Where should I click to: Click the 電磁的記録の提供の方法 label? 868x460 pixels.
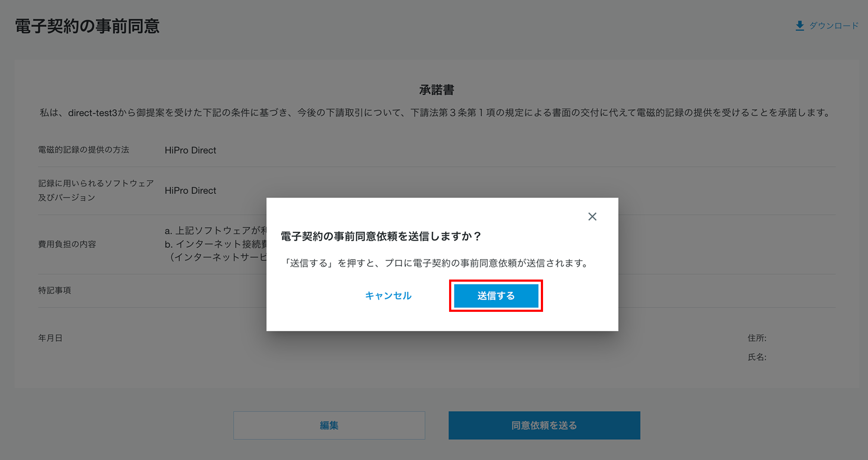click(x=84, y=150)
